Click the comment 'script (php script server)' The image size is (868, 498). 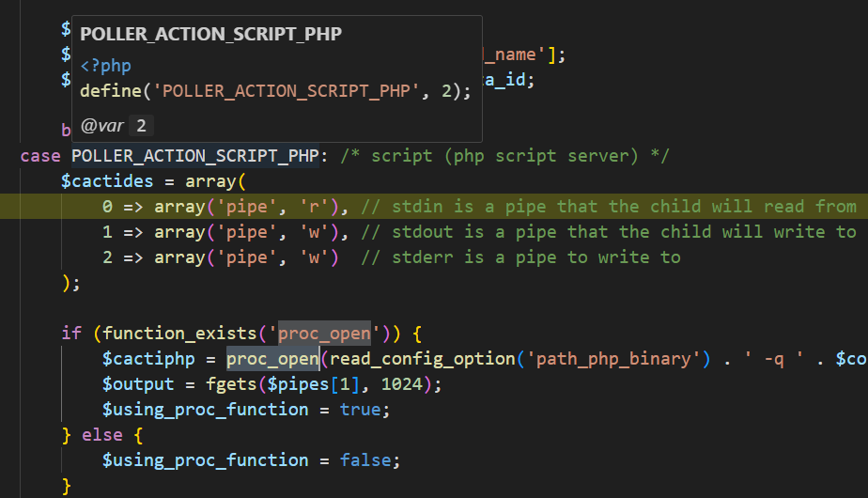[504, 156]
